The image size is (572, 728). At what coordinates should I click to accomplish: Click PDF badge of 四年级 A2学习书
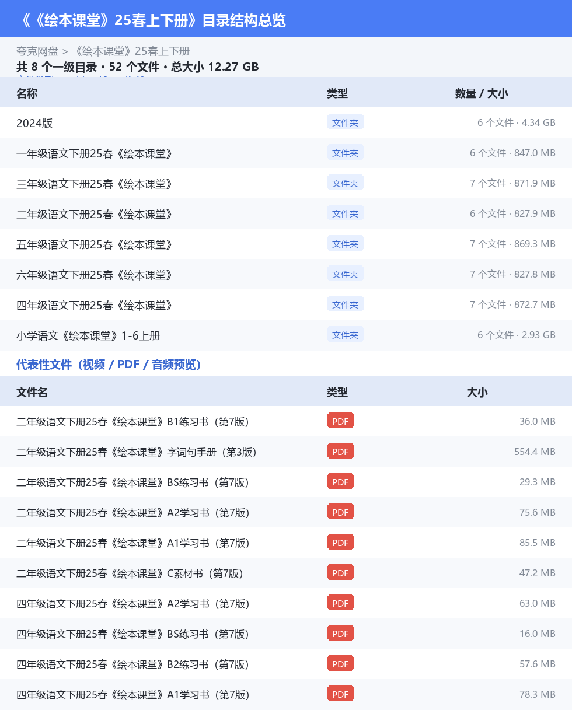pos(340,603)
